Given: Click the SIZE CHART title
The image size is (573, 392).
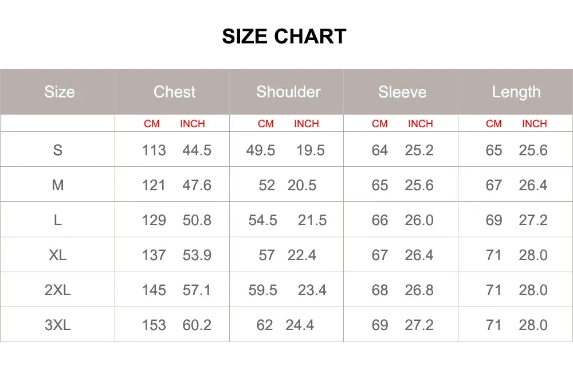Looking at the screenshot, I should [x=284, y=36].
